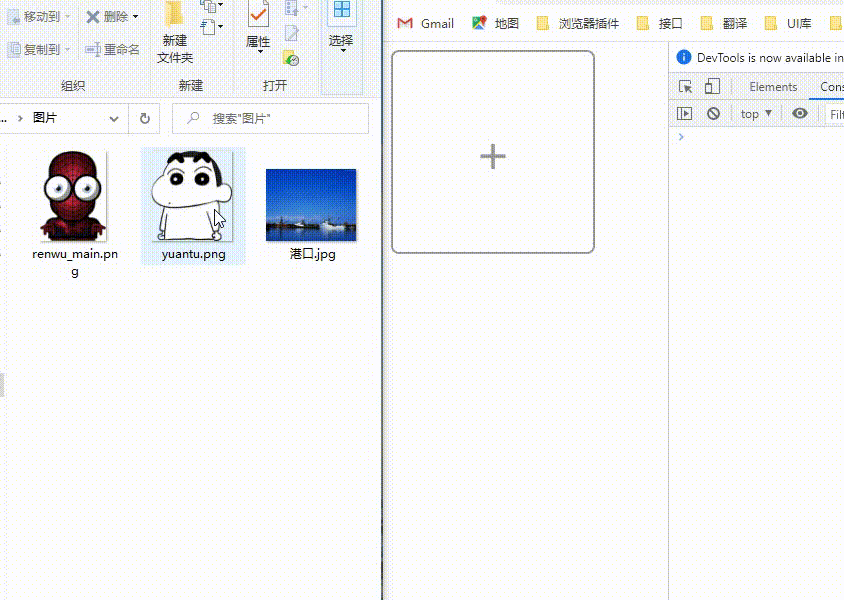Focus the 搜索"图片" search box

[270, 118]
